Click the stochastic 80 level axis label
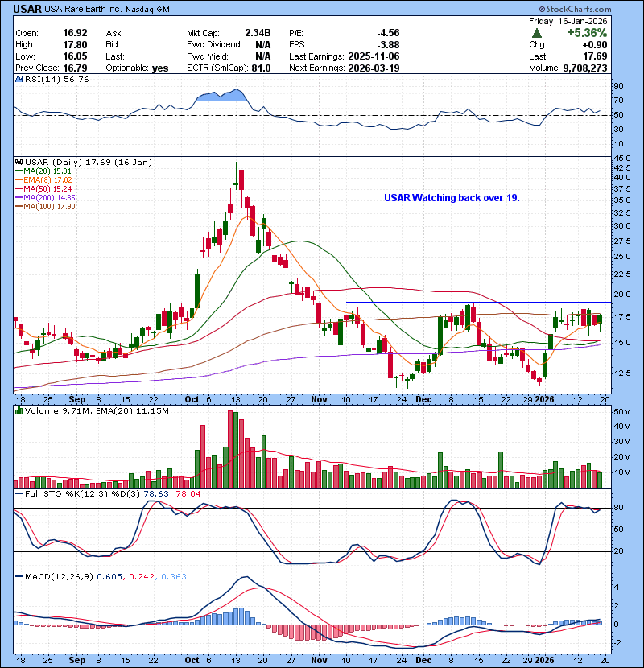644x668 pixels. pos(618,507)
